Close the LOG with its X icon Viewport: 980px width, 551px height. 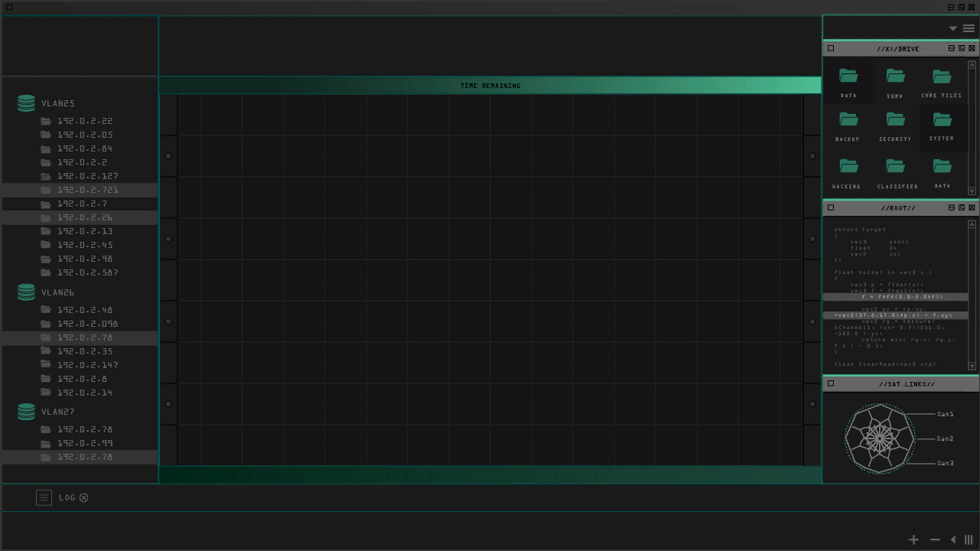point(84,497)
